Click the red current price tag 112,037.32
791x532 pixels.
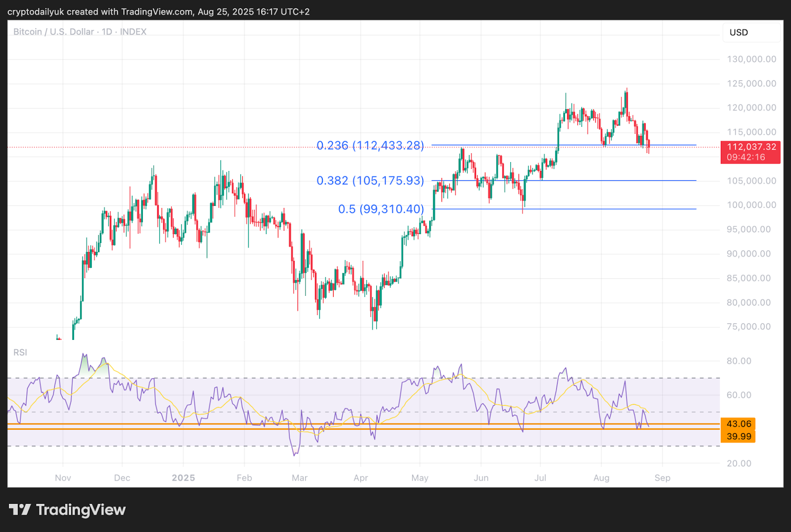click(750, 147)
